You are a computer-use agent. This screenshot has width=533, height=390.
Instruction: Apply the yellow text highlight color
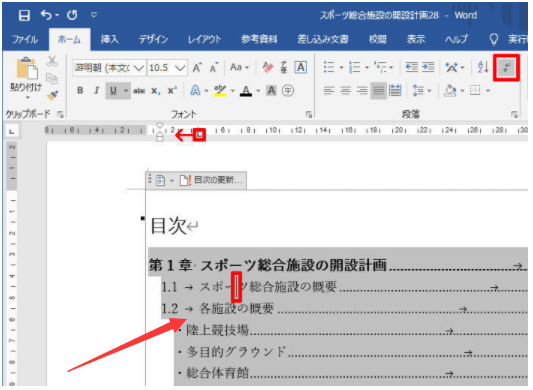pyautogui.click(x=220, y=91)
